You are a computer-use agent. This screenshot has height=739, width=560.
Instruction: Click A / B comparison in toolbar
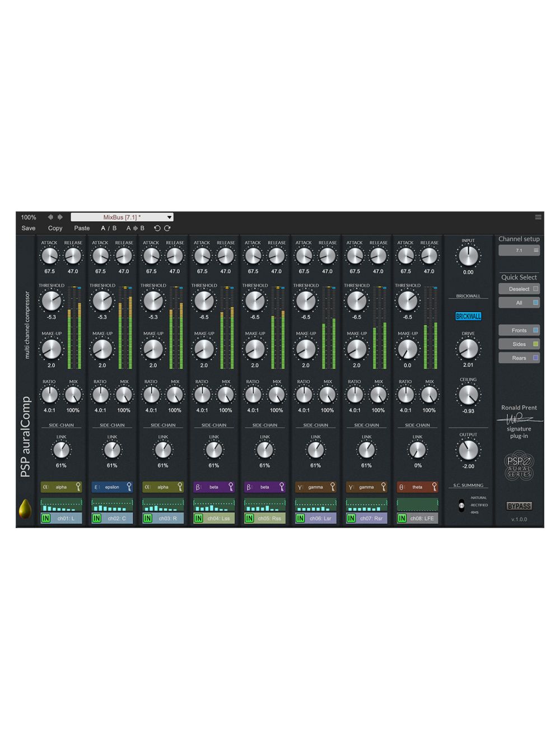(108, 228)
